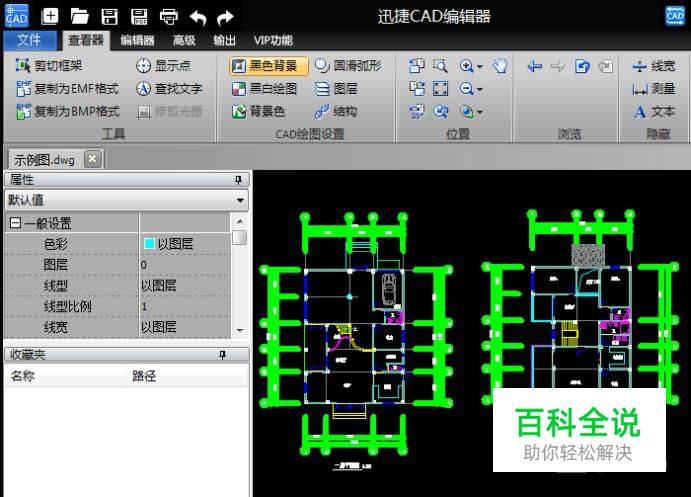Open the 结构 structure tool

pos(336,111)
